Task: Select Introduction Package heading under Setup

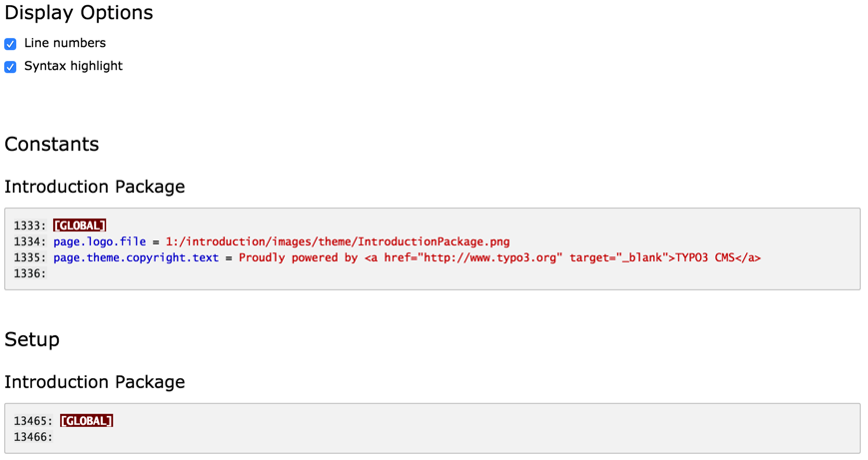Action: pos(95,382)
